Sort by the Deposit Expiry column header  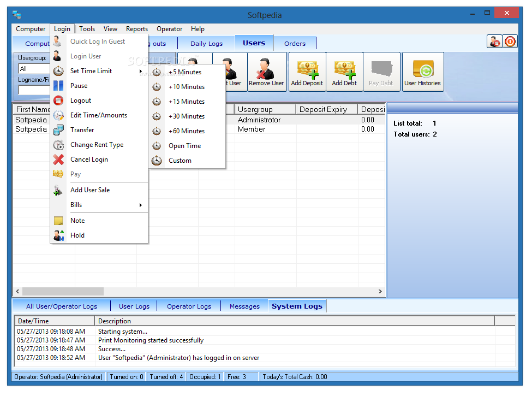327,109
